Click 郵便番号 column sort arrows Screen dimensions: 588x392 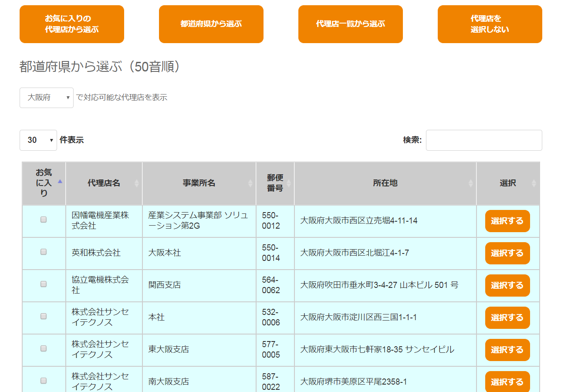[288, 183]
